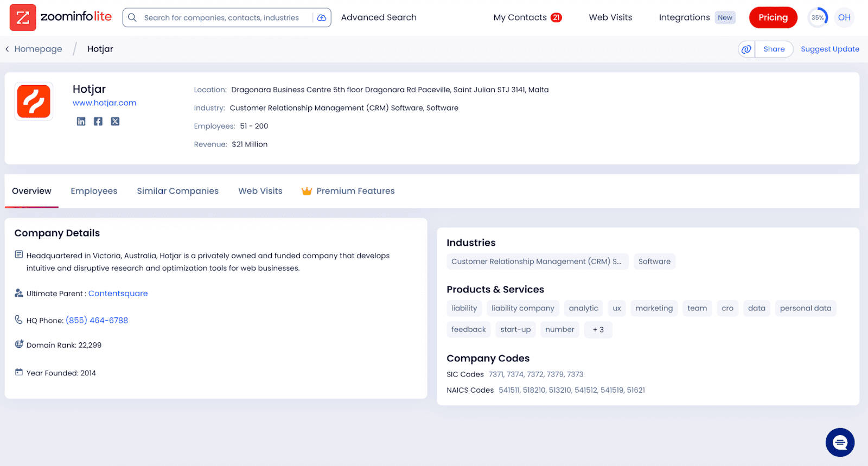The image size is (868, 466).
Task: Focus the company search input field
Action: [222, 18]
